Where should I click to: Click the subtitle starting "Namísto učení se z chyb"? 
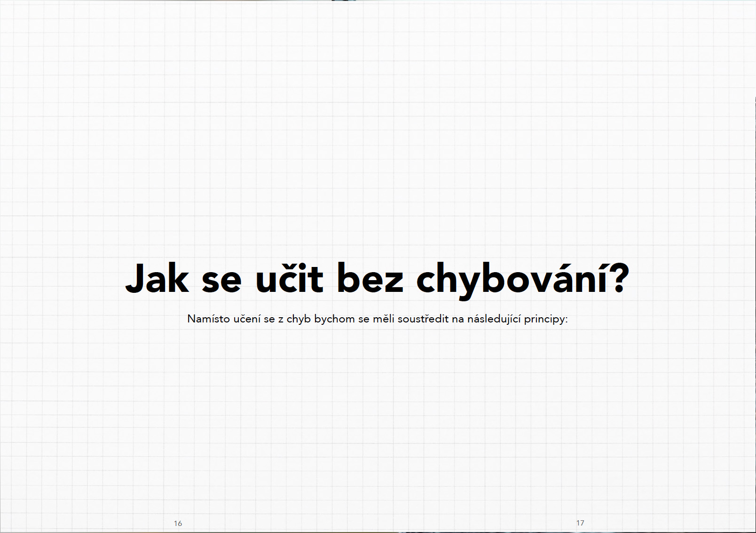[378, 319]
